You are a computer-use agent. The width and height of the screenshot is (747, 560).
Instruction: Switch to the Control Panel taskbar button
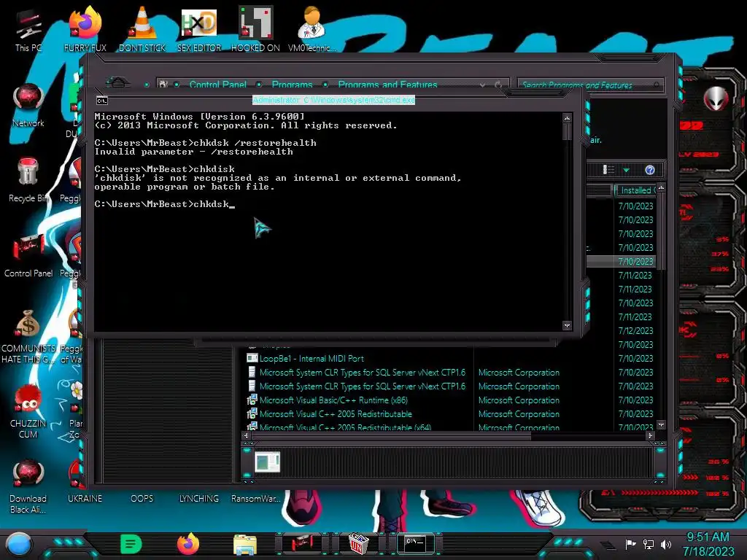pyautogui.click(x=301, y=543)
